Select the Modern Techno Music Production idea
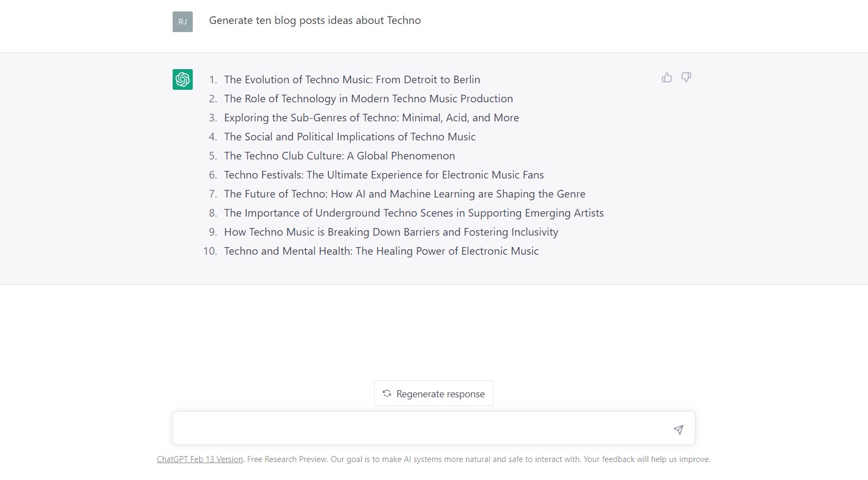 368,99
